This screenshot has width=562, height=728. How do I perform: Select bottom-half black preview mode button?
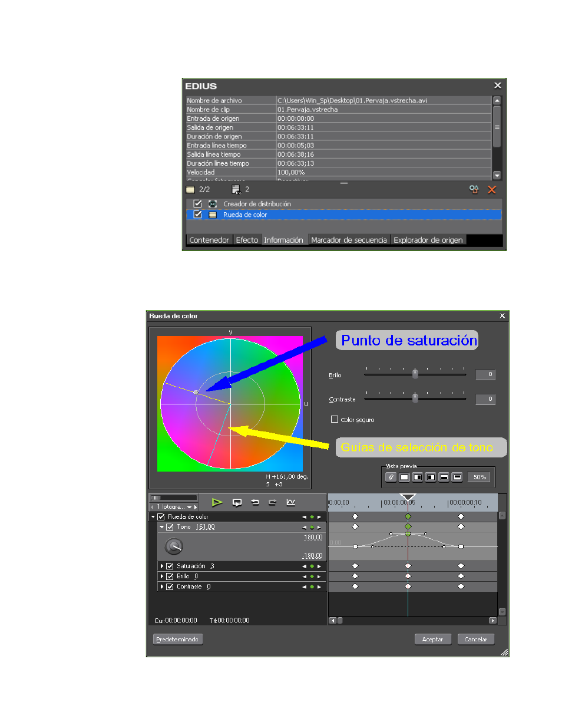click(444, 477)
